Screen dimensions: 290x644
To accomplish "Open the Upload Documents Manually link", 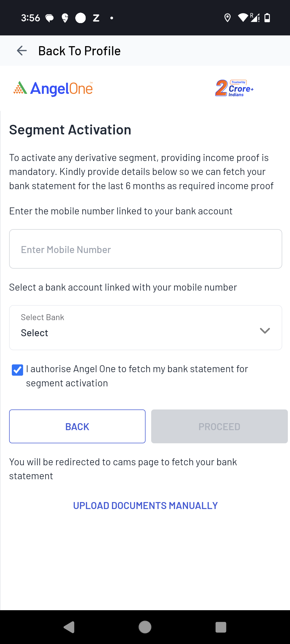I will [x=145, y=506].
